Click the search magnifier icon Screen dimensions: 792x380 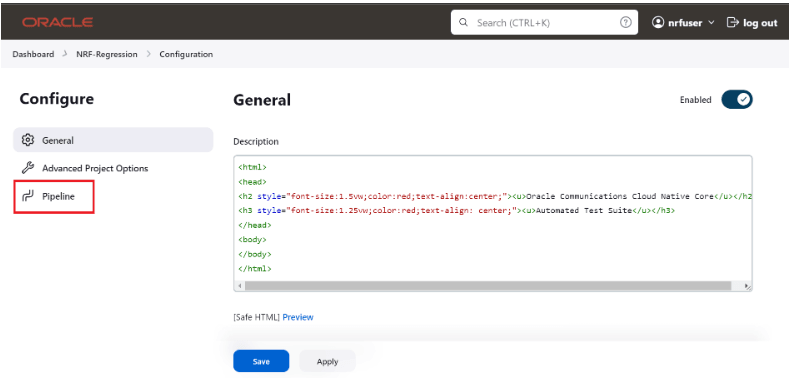(463, 23)
